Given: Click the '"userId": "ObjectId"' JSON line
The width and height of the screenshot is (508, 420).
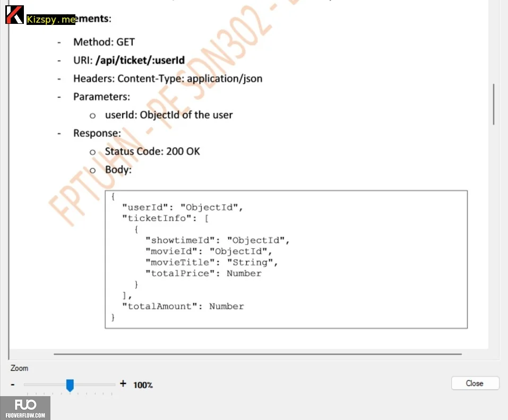Looking at the screenshot, I should click(x=183, y=207).
